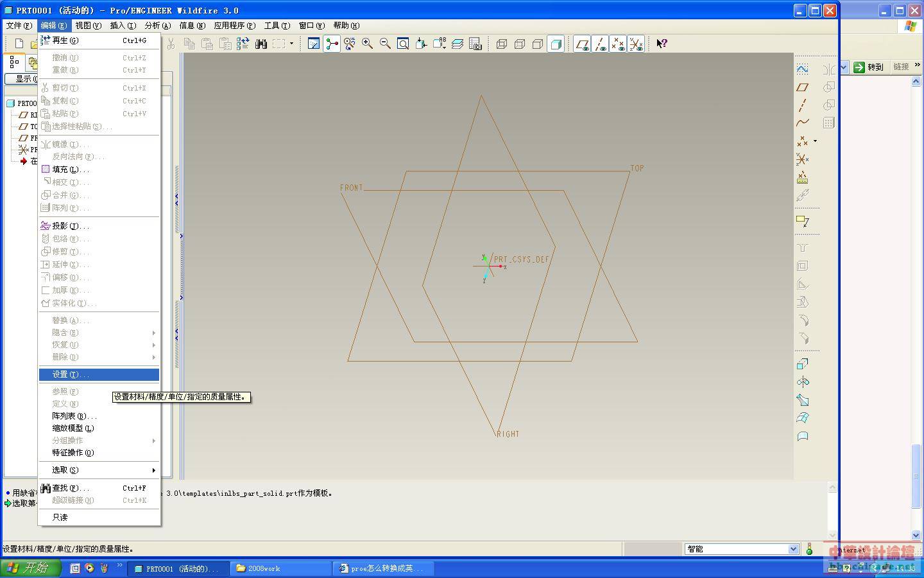The height and width of the screenshot is (578, 924).
Task: Click the Repaint screen icon
Action: click(314, 44)
